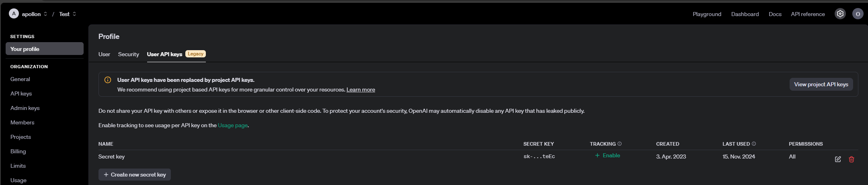Show the Tracking column info tooltip

[x=620, y=144]
